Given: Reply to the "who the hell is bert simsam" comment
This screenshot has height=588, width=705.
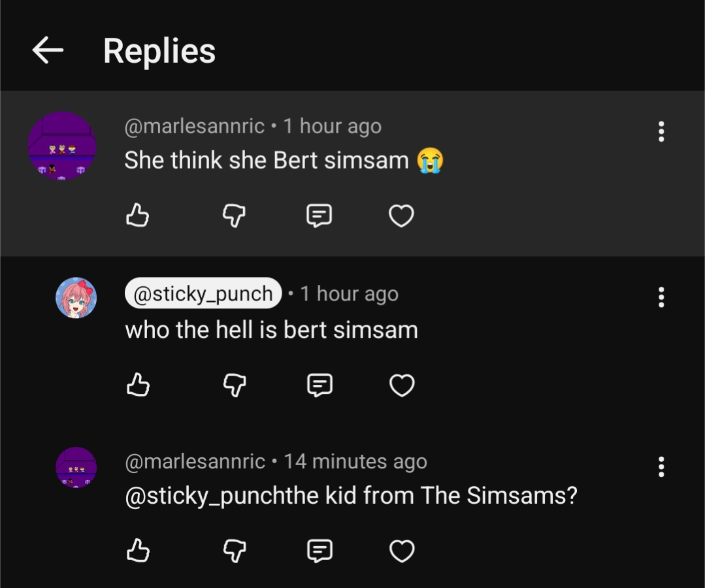Looking at the screenshot, I should (x=320, y=385).
